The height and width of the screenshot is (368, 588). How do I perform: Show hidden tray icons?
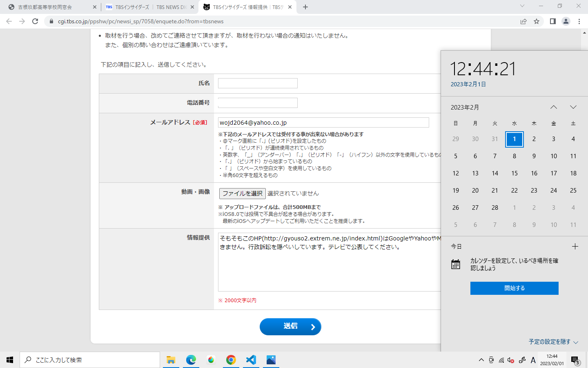(481, 360)
